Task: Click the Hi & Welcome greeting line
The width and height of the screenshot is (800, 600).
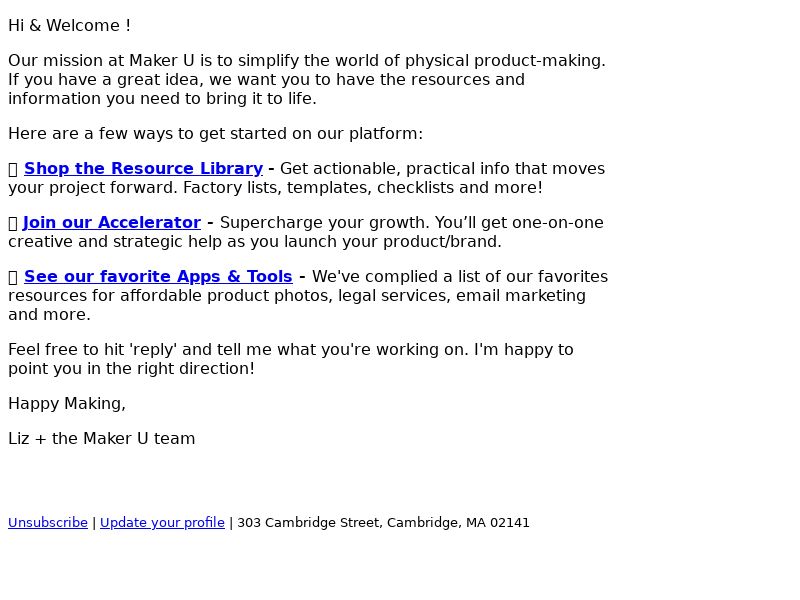Action: click(x=69, y=26)
